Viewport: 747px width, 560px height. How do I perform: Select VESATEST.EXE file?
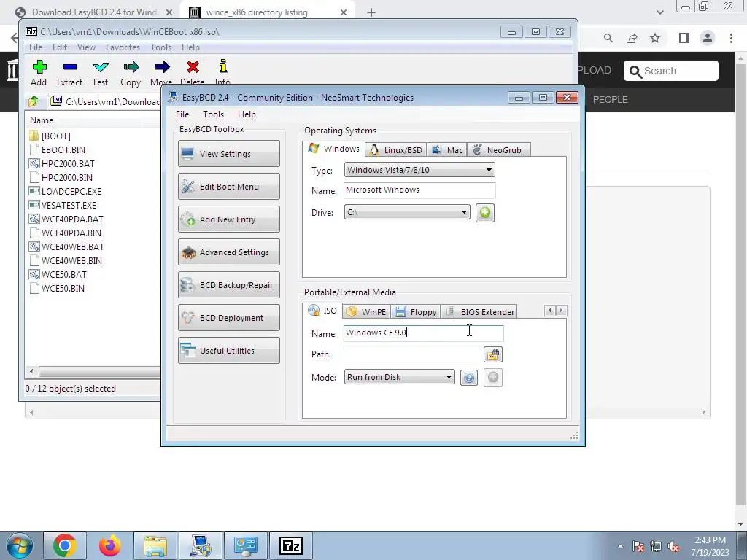pos(63,205)
